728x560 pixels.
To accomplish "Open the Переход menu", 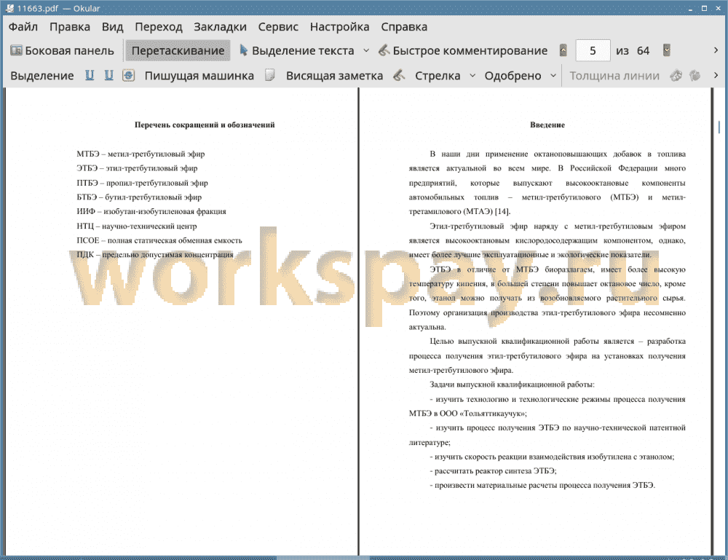I will 158,27.
